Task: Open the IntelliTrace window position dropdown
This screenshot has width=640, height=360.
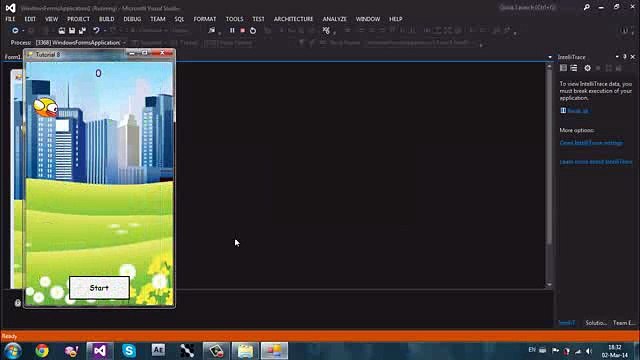Action: 617,57
